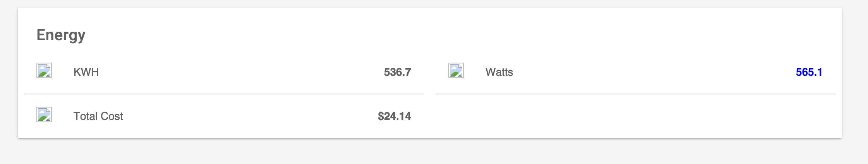Click the $24.14 total cost amount

pos(394,116)
